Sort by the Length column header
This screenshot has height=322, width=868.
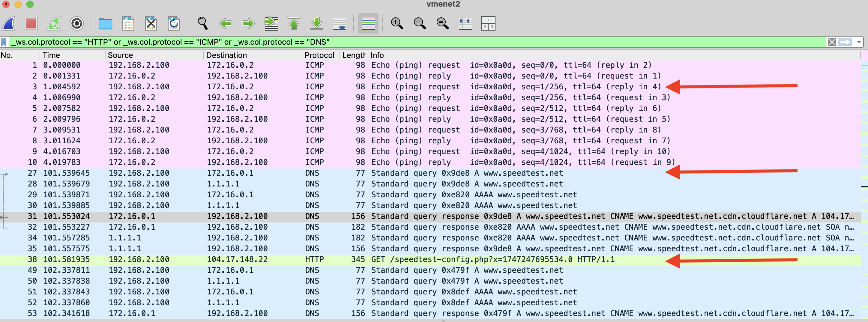(x=354, y=55)
